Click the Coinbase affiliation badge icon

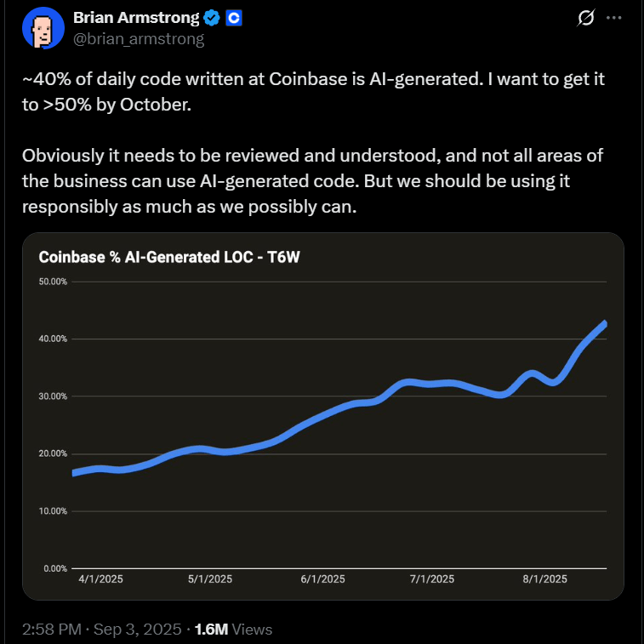click(x=235, y=18)
